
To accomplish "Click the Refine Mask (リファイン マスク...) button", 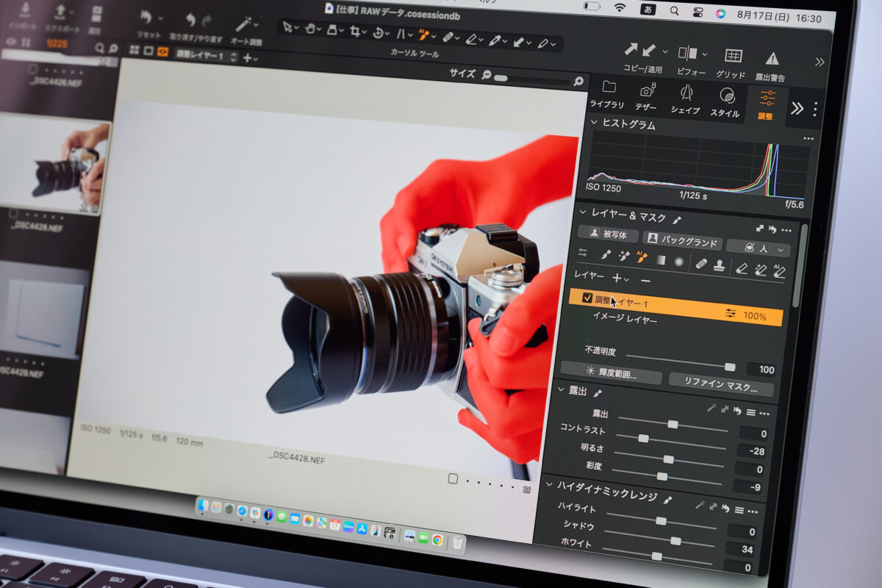I will 720,383.
